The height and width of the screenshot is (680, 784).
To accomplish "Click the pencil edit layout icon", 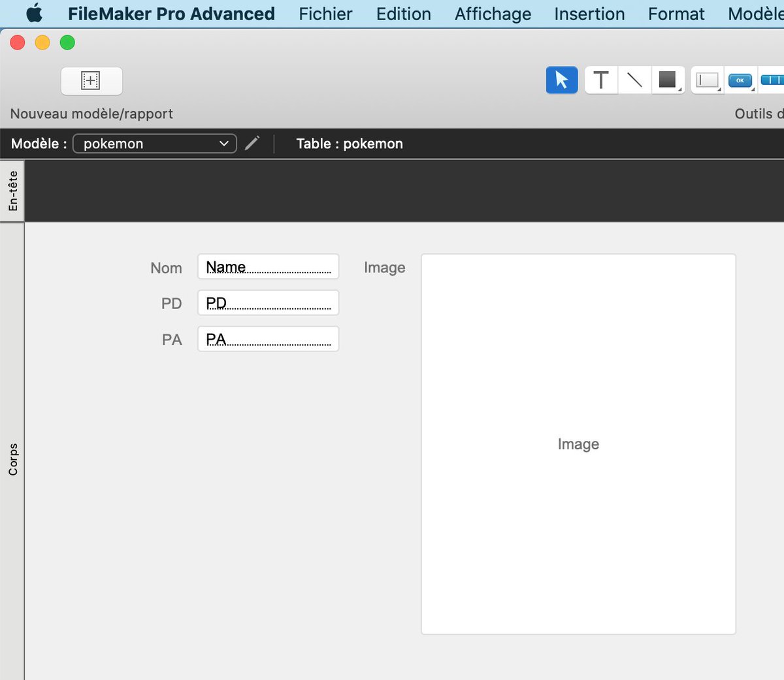I will click(x=252, y=143).
